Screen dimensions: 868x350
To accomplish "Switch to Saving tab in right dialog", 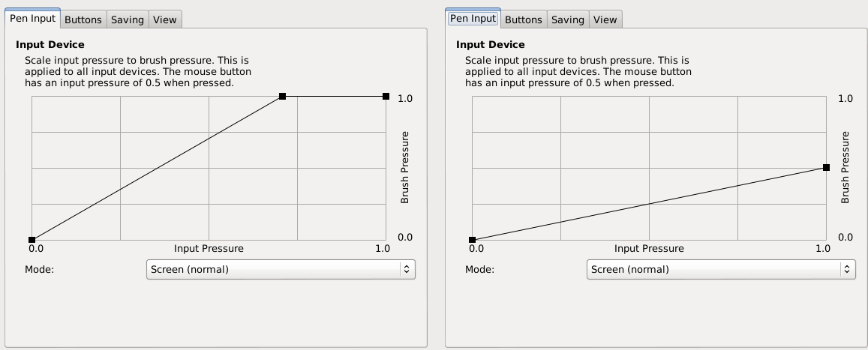I will pos(568,19).
